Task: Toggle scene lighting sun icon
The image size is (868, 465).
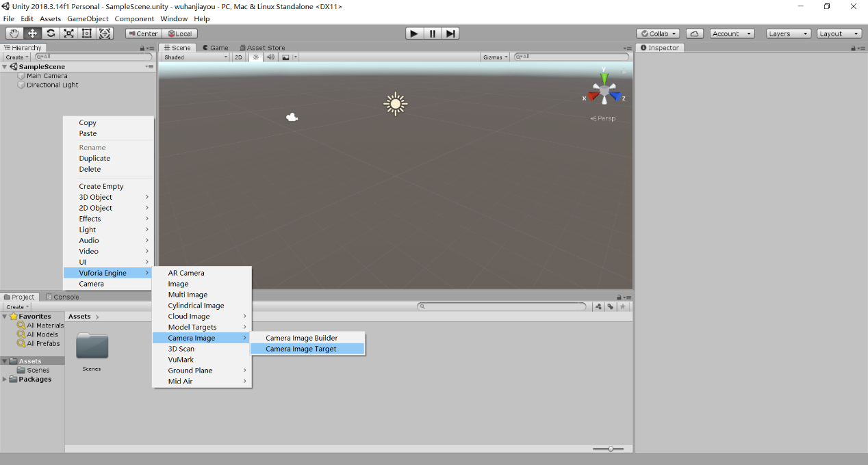Action: pos(256,57)
